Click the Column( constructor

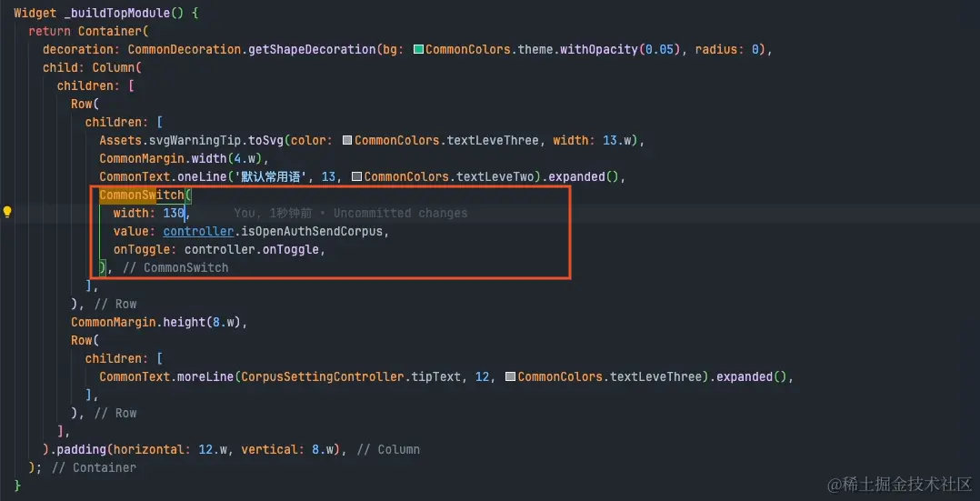click(x=117, y=67)
